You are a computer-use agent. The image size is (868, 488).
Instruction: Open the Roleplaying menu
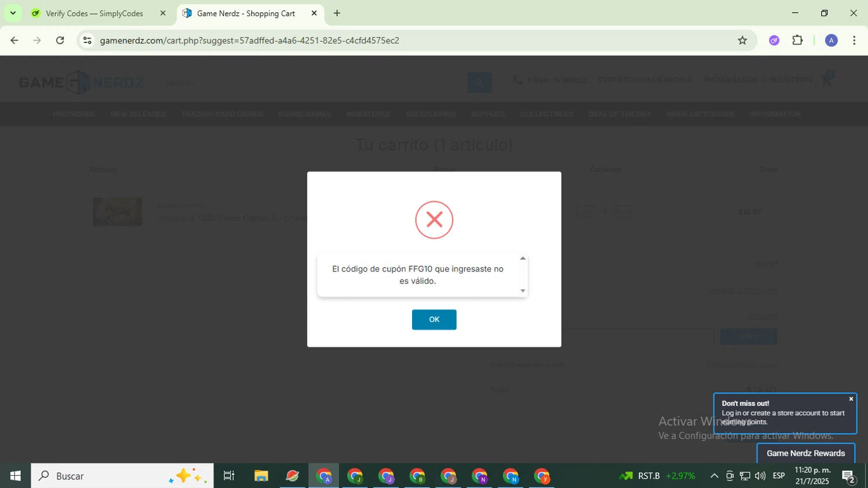click(x=431, y=114)
